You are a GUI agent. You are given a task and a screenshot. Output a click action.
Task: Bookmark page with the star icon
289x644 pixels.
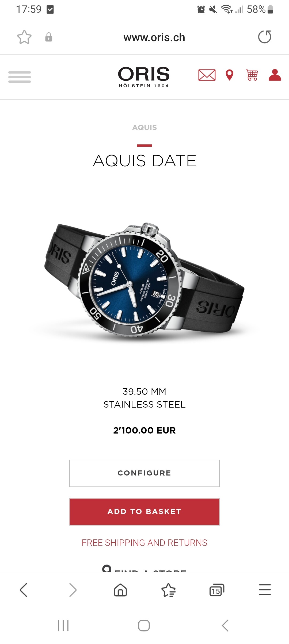click(x=24, y=37)
